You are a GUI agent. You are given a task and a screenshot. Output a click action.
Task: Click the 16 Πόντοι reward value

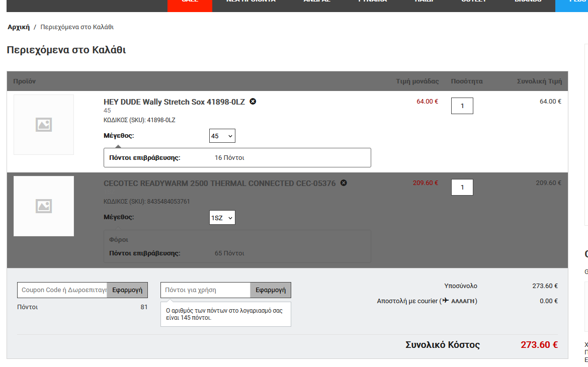[229, 158]
